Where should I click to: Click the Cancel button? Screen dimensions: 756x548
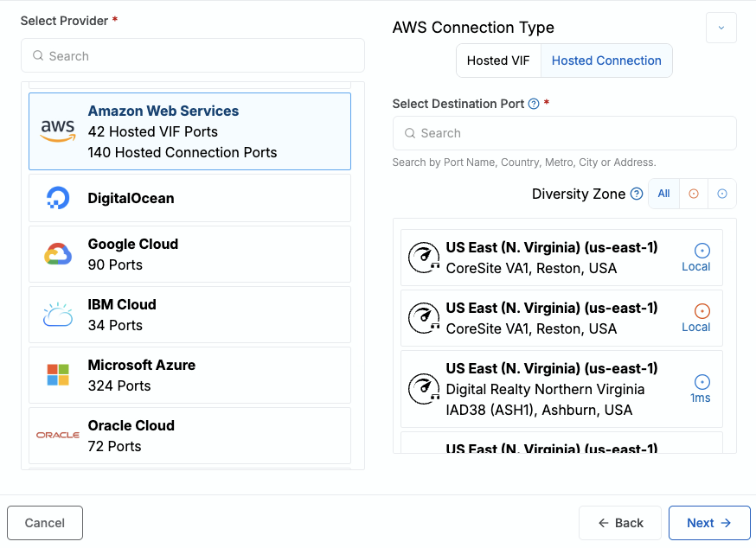[45, 523]
